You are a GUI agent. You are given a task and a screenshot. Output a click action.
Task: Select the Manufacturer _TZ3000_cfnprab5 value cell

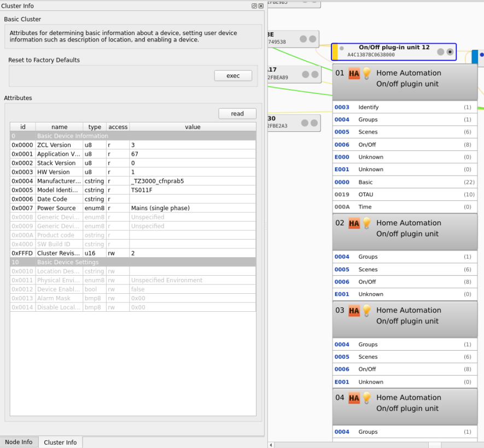click(193, 181)
